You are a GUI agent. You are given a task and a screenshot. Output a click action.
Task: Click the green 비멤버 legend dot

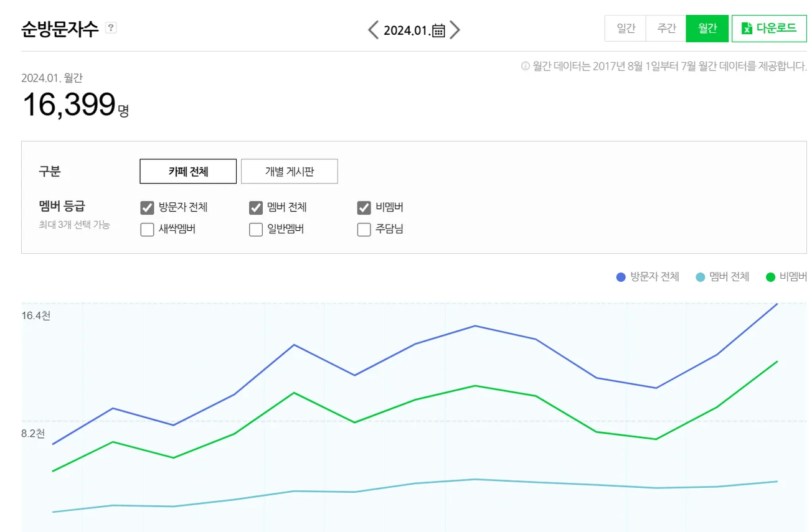(x=770, y=278)
